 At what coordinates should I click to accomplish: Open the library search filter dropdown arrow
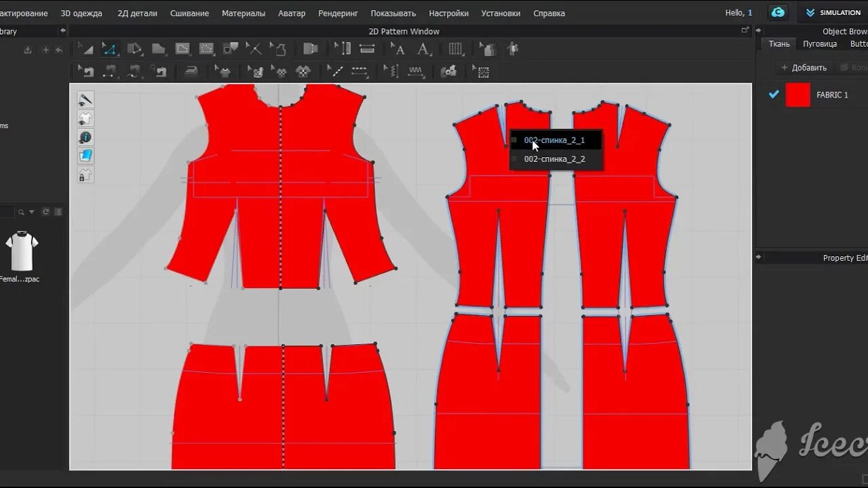32,212
